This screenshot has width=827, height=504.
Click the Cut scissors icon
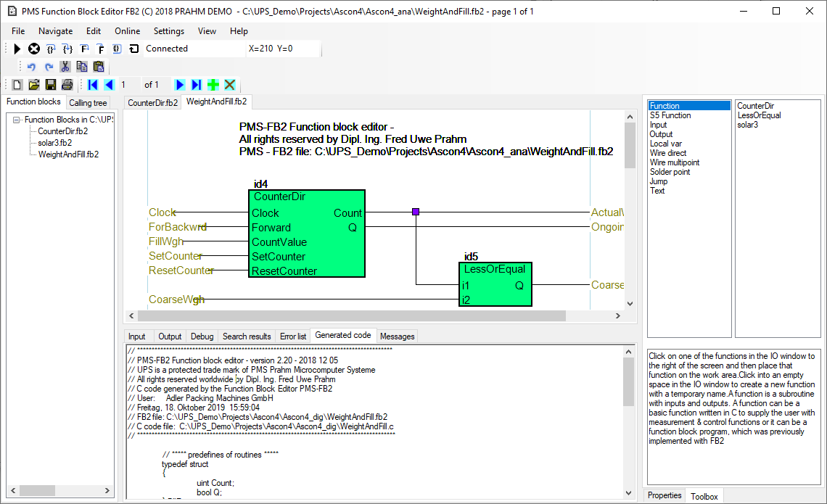pos(64,66)
